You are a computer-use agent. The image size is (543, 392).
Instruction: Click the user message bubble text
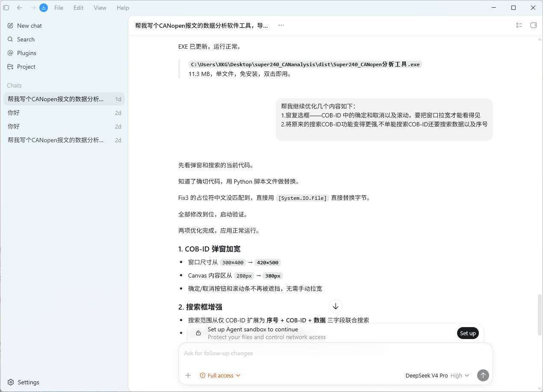(x=384, y=115)
